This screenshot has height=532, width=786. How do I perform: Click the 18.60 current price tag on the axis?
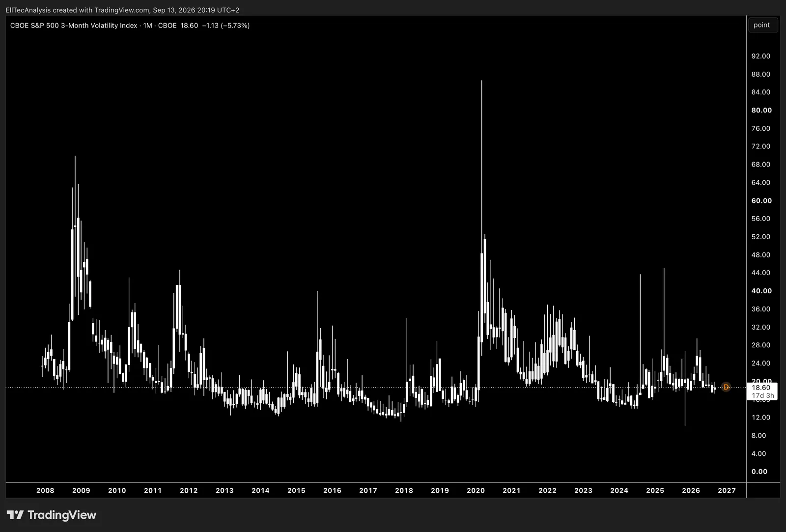pyautogui.click(x=761, y=388)
